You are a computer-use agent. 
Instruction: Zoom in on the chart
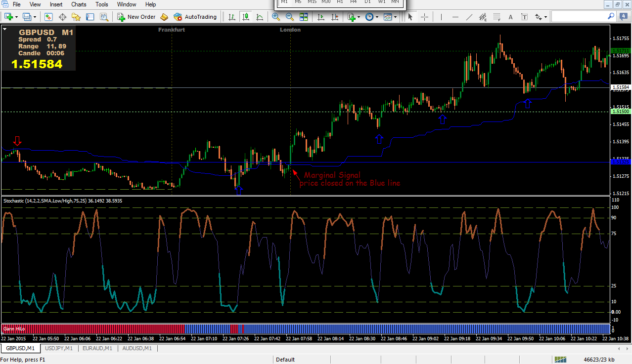coord(275,17)
